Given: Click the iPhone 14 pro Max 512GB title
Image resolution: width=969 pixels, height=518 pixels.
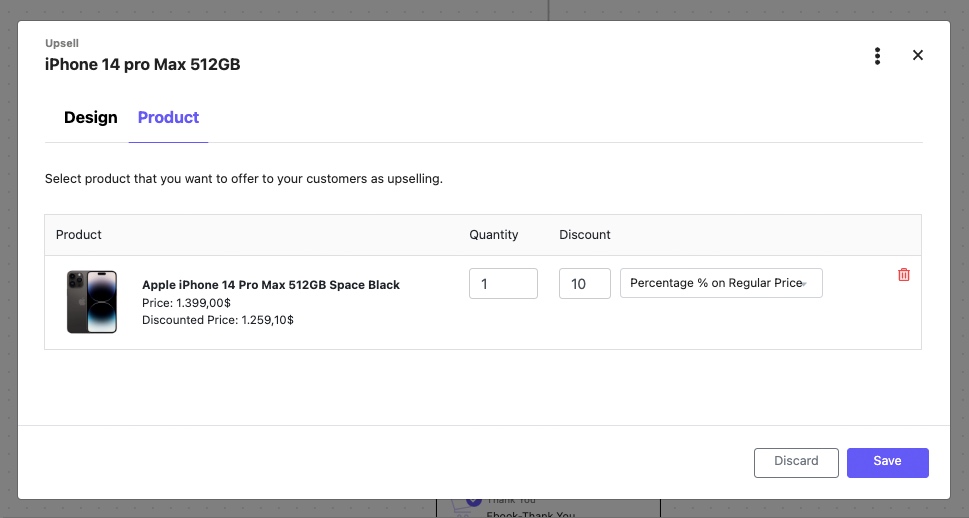Looking at the screenshot, I should coord(142,64).
